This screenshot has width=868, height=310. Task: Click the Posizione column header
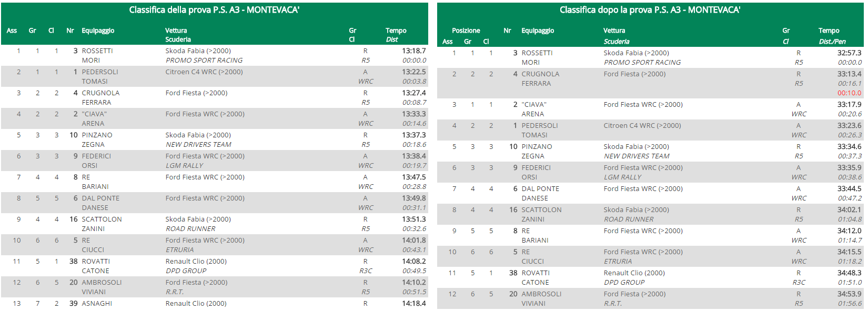click(x=466, y=31)
